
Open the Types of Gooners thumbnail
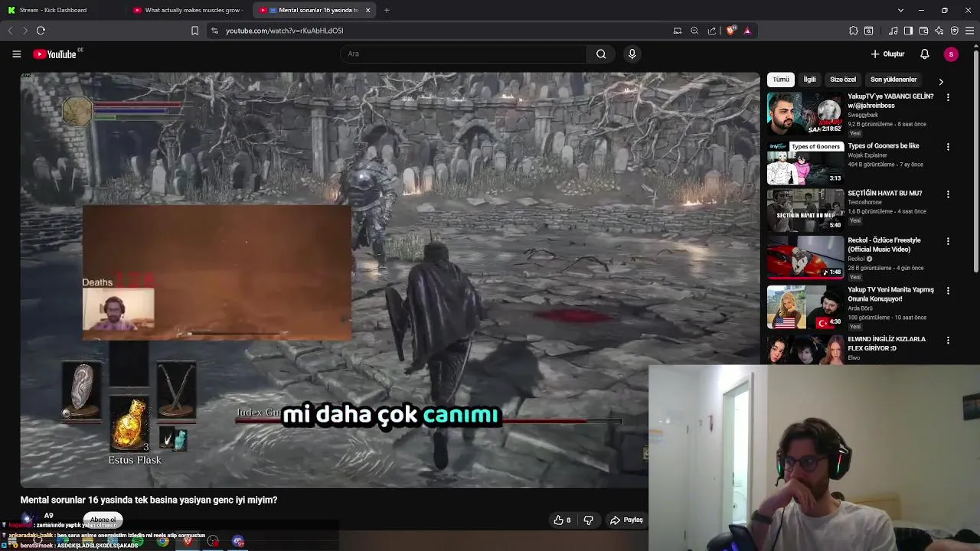click(805, 162)
